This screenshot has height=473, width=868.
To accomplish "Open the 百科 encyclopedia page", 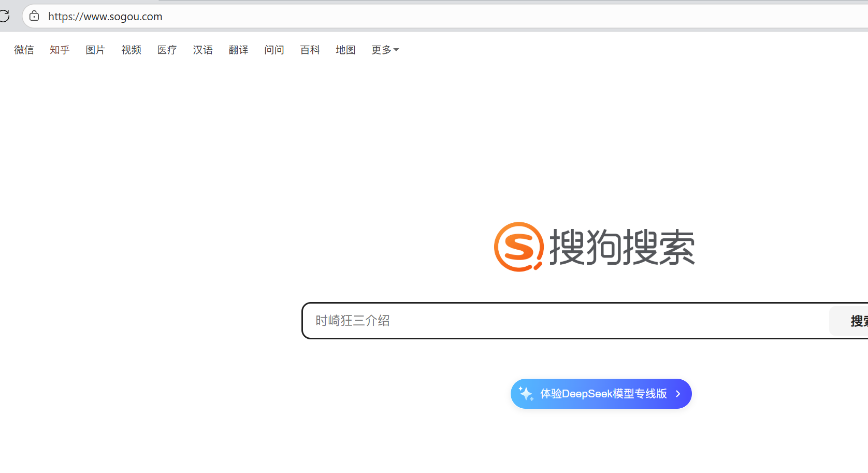I will (x=310, y=50).
